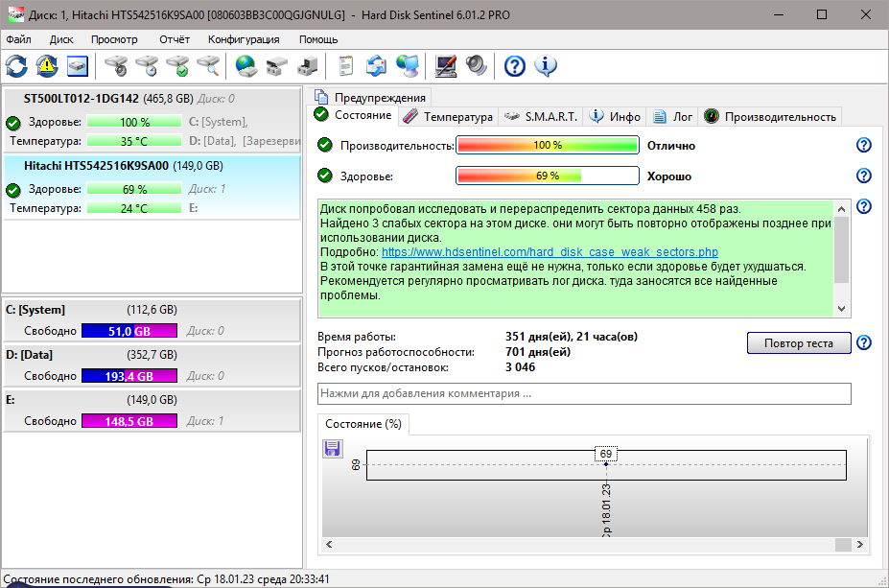Click the Повтор теста button

(x=799, y=343)
